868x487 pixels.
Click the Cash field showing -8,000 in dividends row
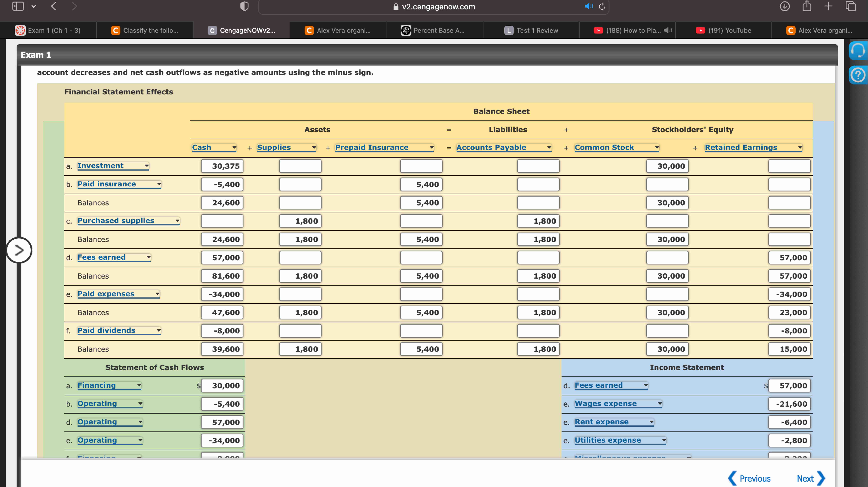[x=222, y=331]
